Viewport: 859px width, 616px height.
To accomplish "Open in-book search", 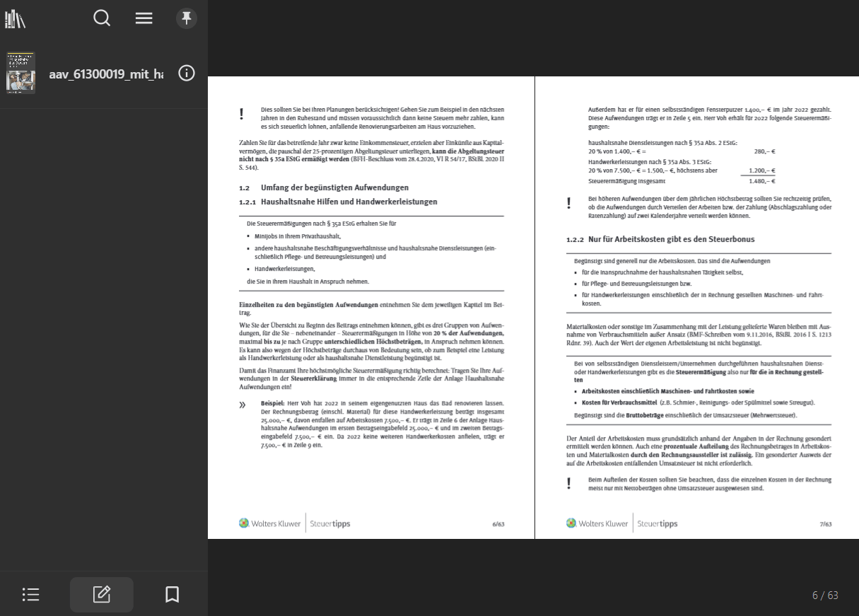I will click(x=102, y=18).
